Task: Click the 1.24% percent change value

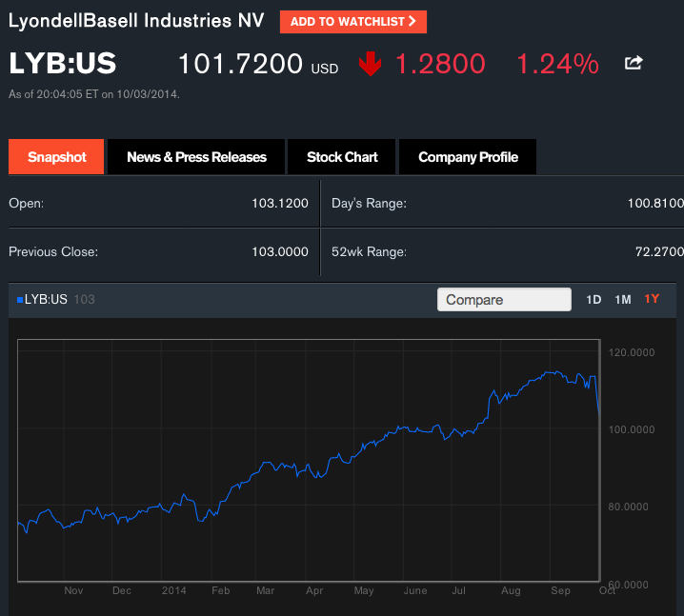Action: [557, 64]
